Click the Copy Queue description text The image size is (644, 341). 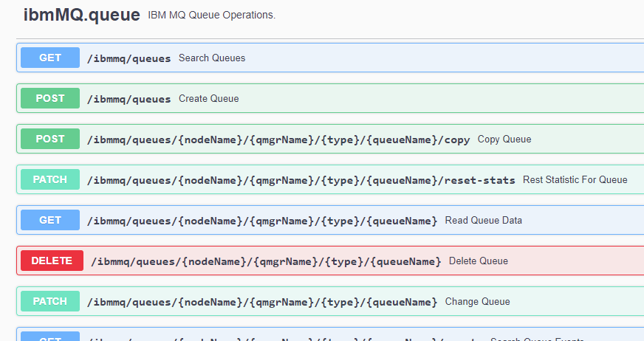504,139
